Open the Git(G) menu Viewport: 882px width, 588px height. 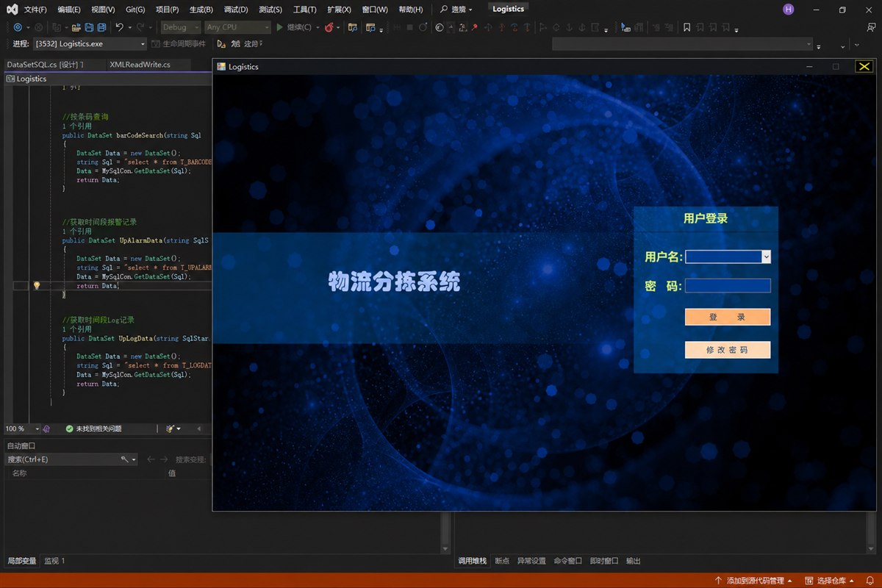point(135,10)
